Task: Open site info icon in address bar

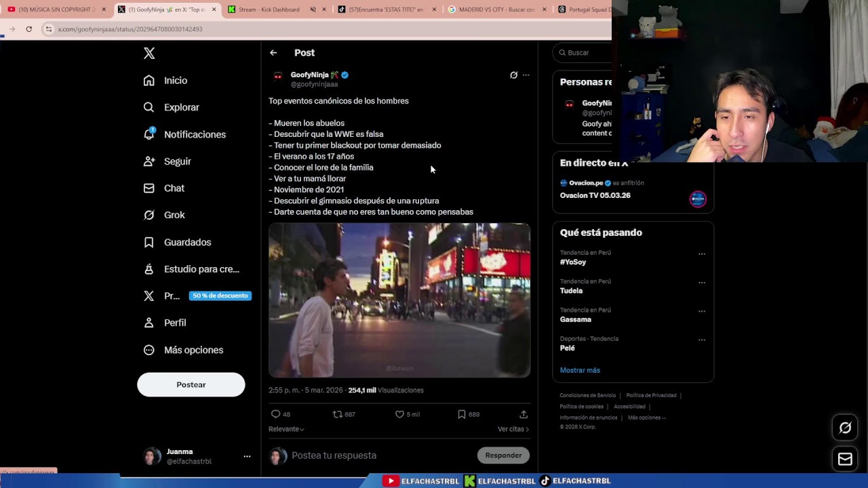Action: [x=48, y=29]
